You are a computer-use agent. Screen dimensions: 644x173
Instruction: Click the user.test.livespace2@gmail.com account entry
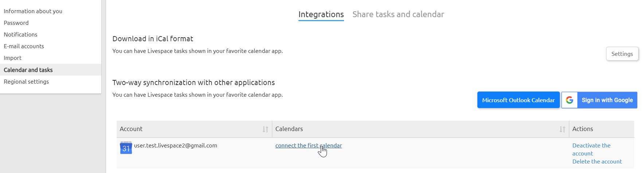pos(175,145)
